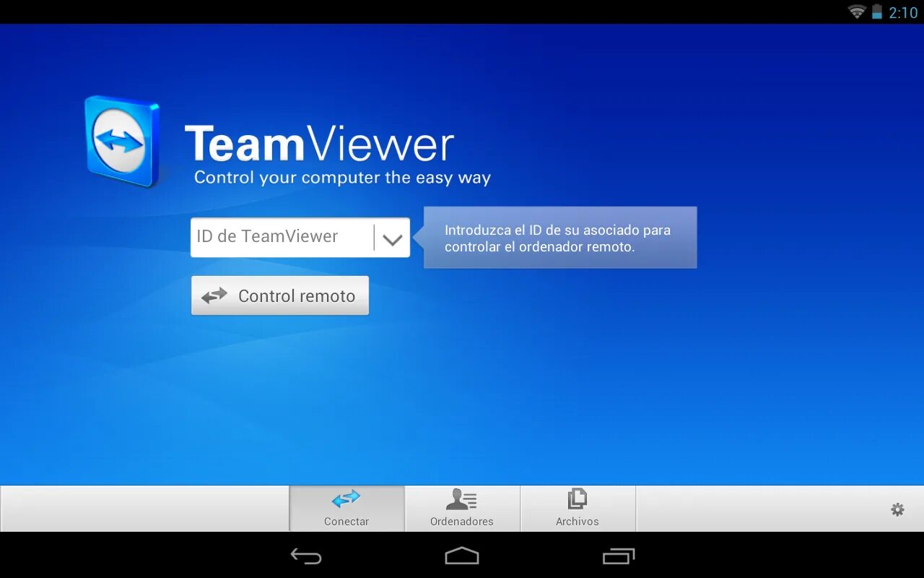Image resolution: width=924 pixels, height=578 pixels.
Task: Tap the Android back navigation button
Action: coord(306,556)
